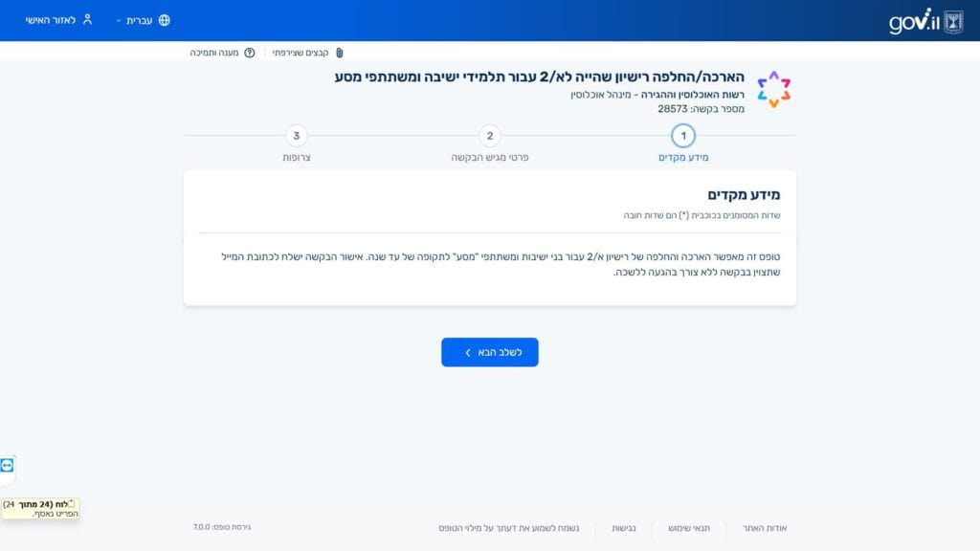
Task: Click the TeamViewer icon on the left edge
Action: point(8,465)
